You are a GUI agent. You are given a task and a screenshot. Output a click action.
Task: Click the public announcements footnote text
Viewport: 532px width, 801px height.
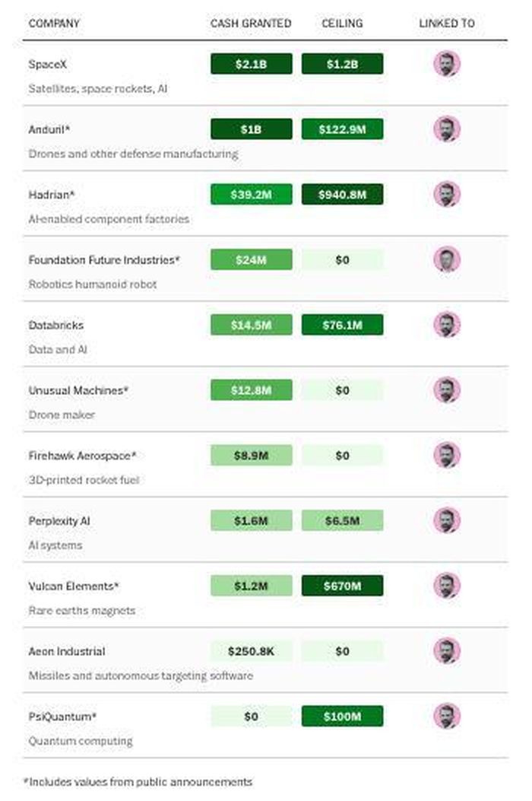[x=138, y=782]
